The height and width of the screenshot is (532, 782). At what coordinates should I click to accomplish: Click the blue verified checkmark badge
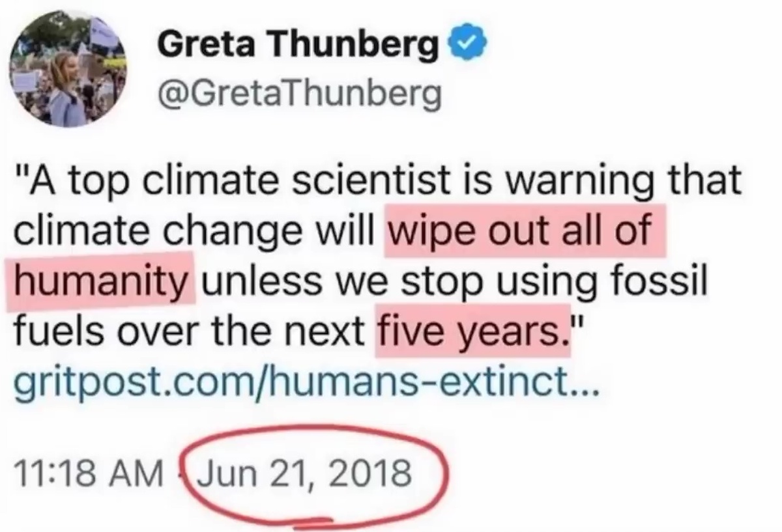(x=465, y=47)
